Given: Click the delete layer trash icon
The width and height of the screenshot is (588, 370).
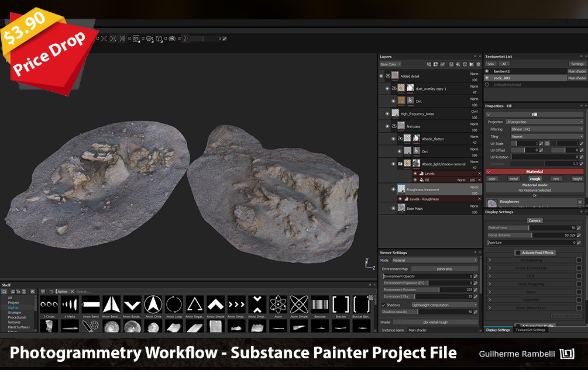Looking at the screenshot, I should [x=478, y=64].
